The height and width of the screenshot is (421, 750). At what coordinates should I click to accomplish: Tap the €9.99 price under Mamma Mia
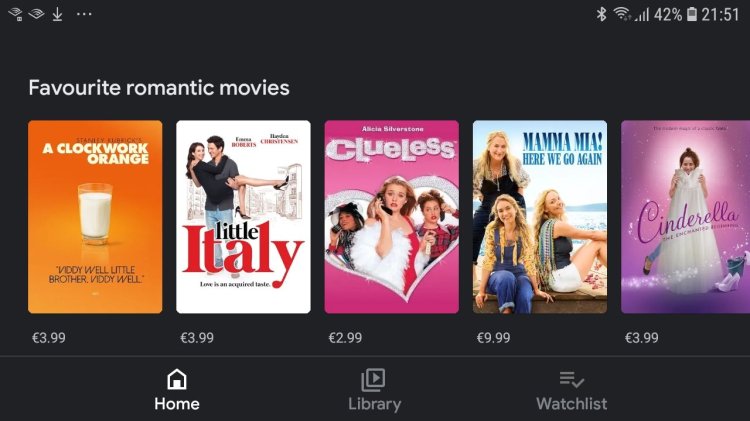tap(494, 338)
